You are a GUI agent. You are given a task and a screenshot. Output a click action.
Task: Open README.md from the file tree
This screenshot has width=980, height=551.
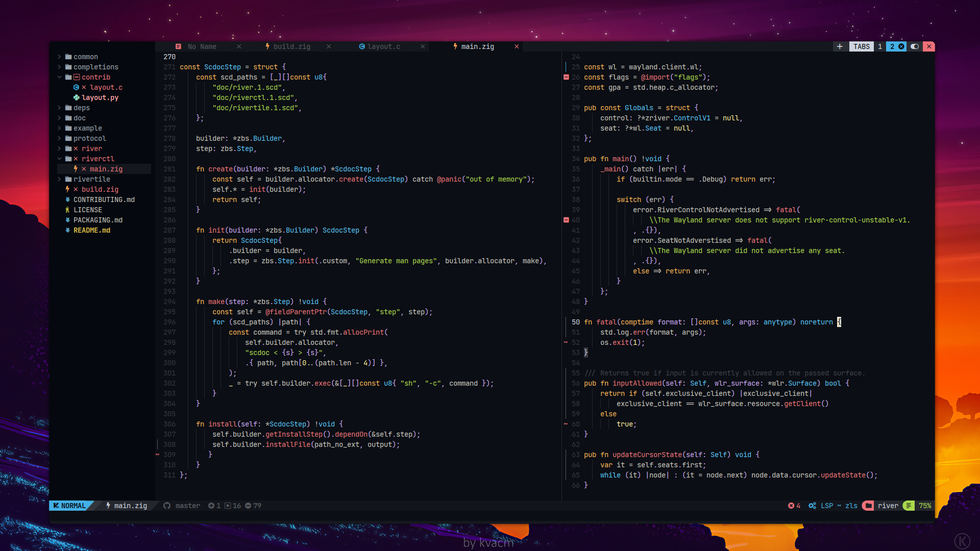click(x=91, y=230)
